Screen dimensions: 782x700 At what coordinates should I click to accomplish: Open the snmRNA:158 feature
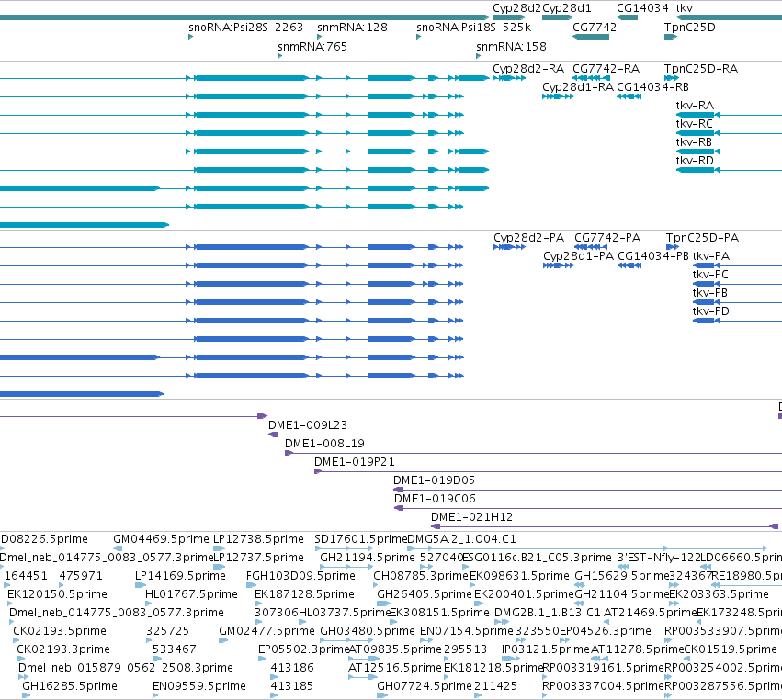coord(478,56)
